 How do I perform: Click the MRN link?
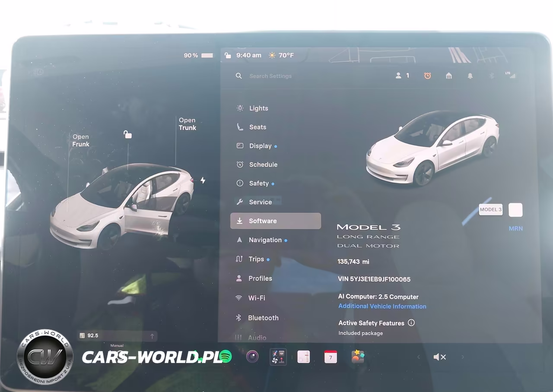pyautogui.click(x=516, y=228)
